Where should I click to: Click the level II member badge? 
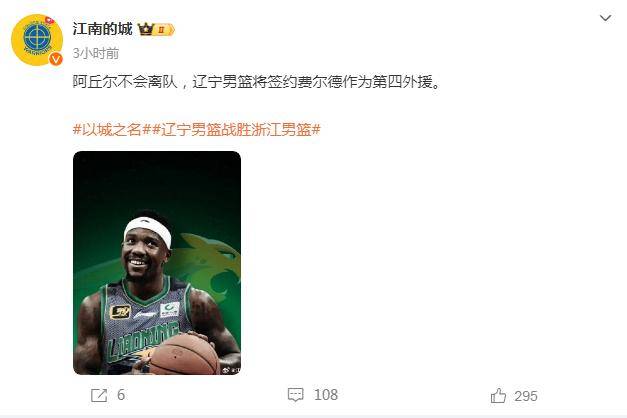pyautogui.click(x=164, y=30)
